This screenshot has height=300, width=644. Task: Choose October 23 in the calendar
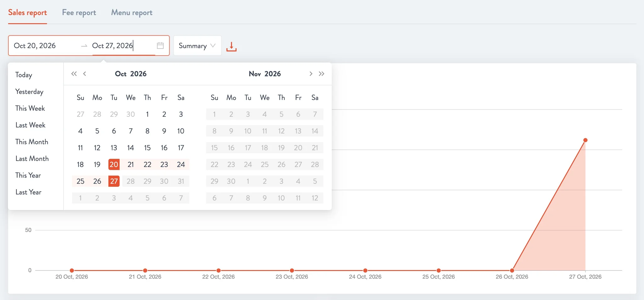coord(164,164)
